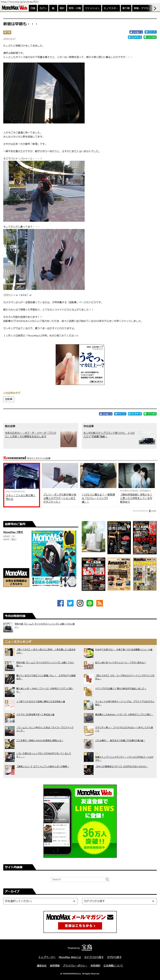The height and width of the screenshot is (980, 160).
Task: Open footer トップページへ link
Action: coord(47,957)
